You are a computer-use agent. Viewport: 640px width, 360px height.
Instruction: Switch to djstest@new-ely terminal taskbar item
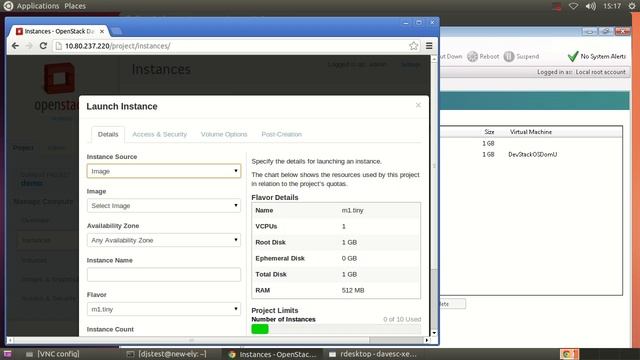(x=166, y=354)
